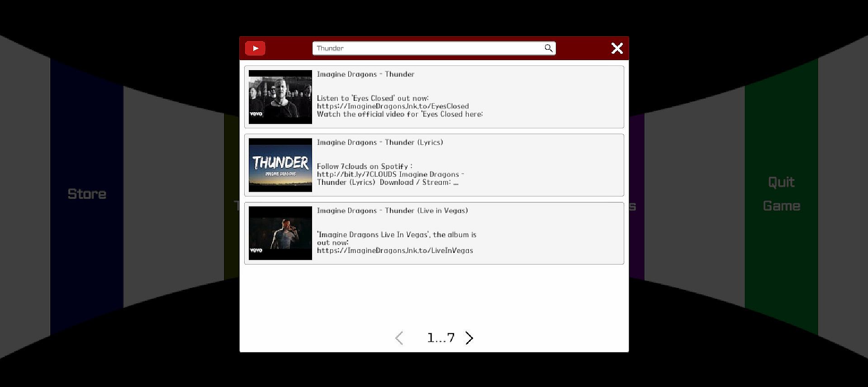Open the Imagine Dragons - Thunder video thumbnail

(x=280, y=97)
